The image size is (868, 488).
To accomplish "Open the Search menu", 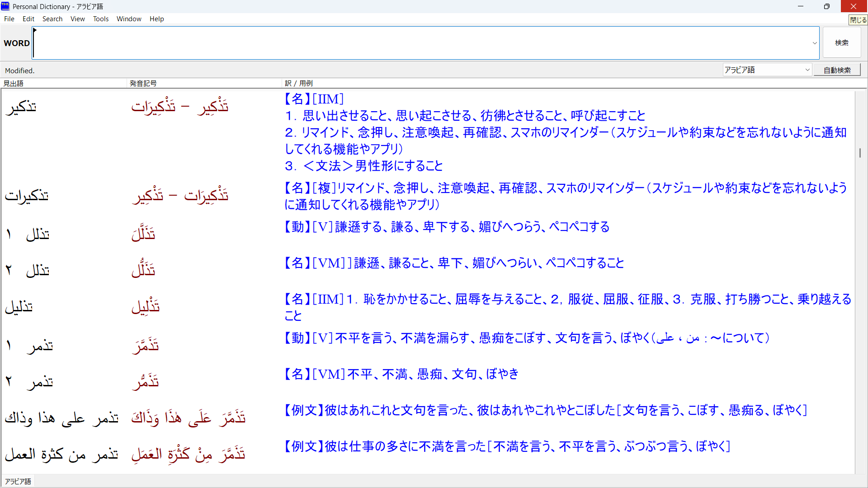I will 52,19.
